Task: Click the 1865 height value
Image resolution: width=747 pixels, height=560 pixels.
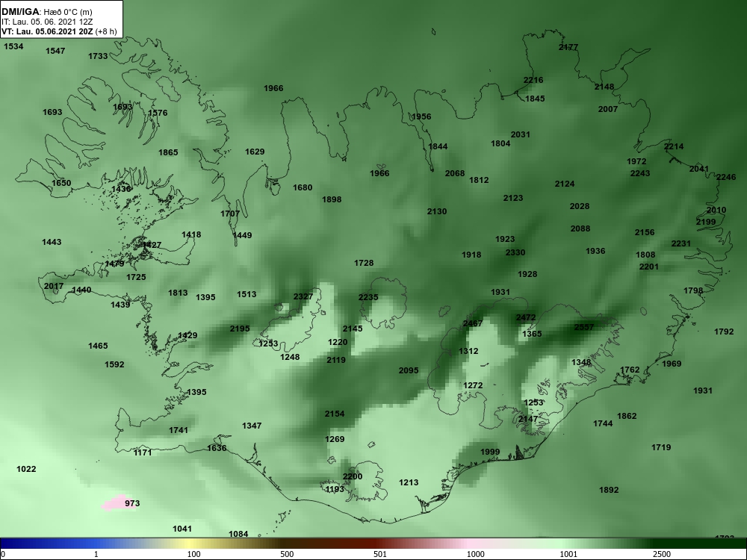Action: 168,152
